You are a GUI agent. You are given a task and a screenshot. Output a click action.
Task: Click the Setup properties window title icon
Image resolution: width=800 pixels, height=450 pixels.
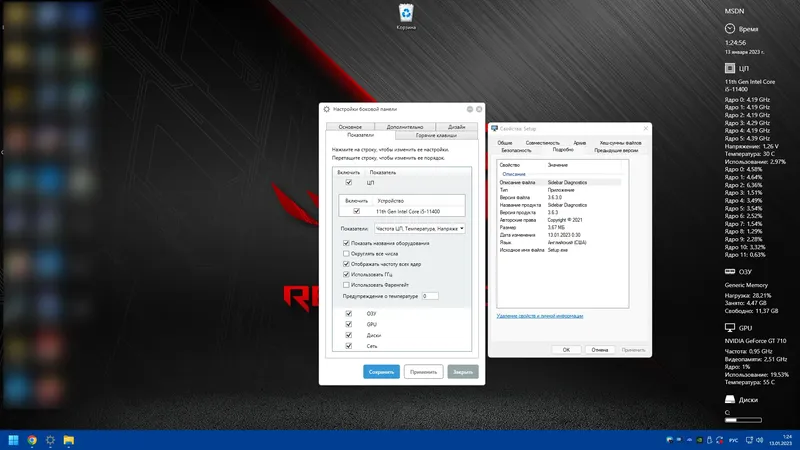(494, 129)
